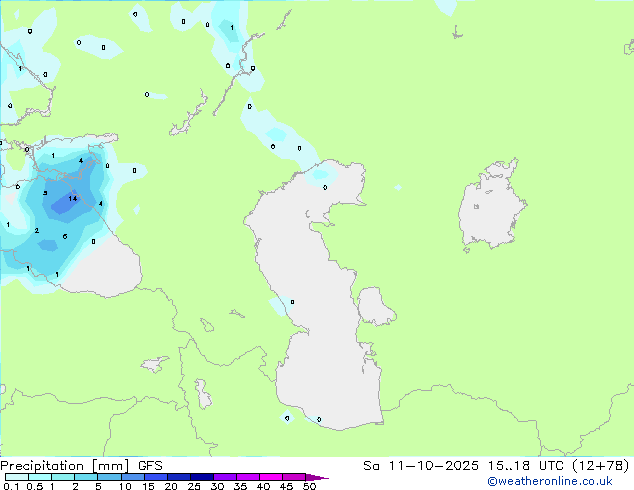Viewport: 634px width, 490px height.
Task: Click the 15–20 mm legend color swatch
Action: click(x=155, y=477)
